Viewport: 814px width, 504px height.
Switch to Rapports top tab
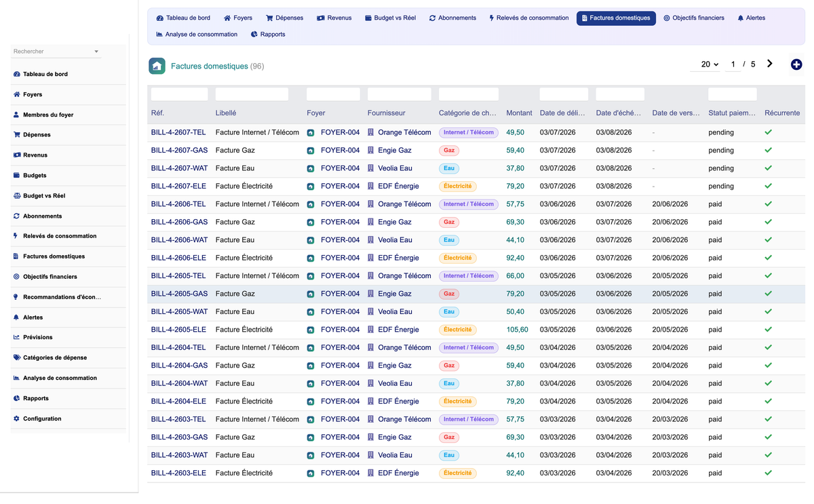click(x=268, y=35)
